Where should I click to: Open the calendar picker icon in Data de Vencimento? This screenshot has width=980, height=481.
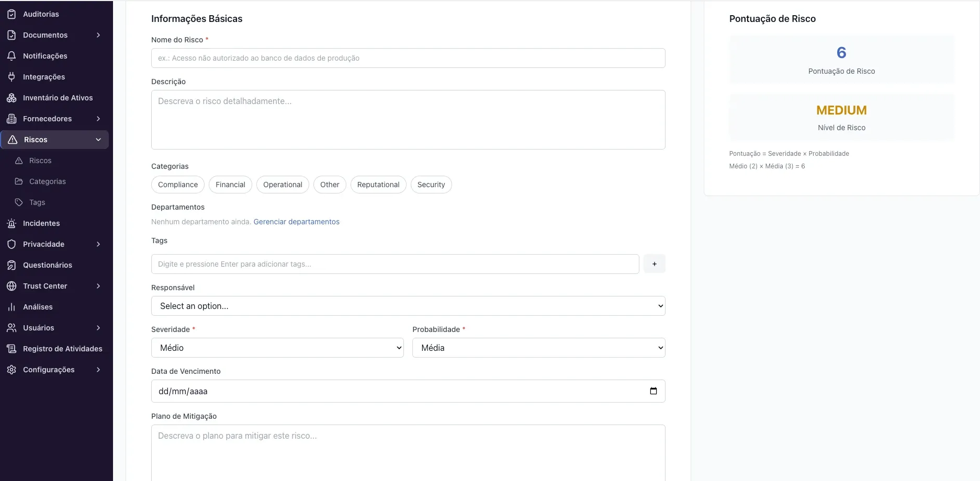654,391
